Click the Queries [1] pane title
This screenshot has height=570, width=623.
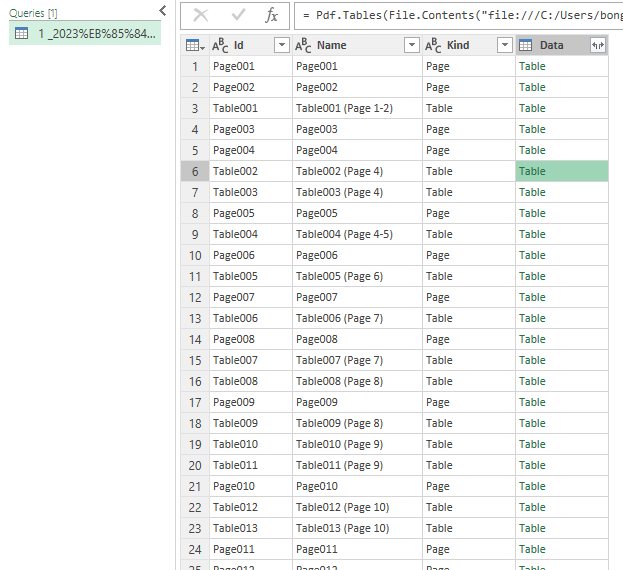coord(33,13)
